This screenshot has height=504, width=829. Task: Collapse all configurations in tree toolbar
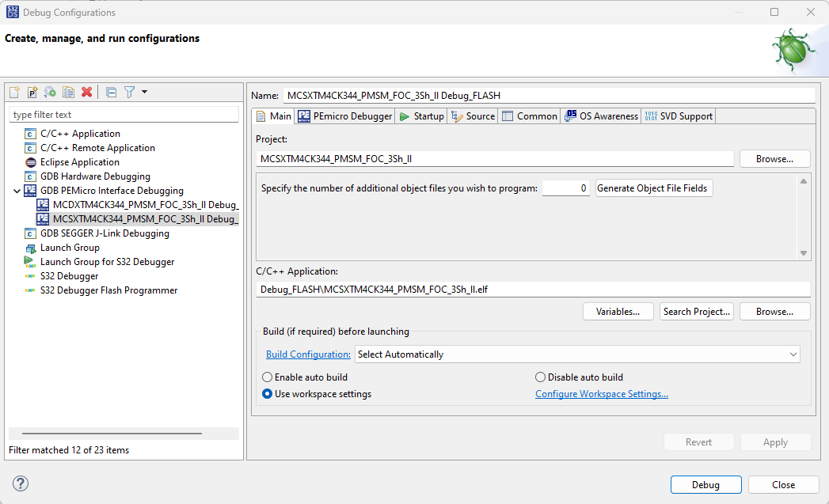tap(111, 93)
